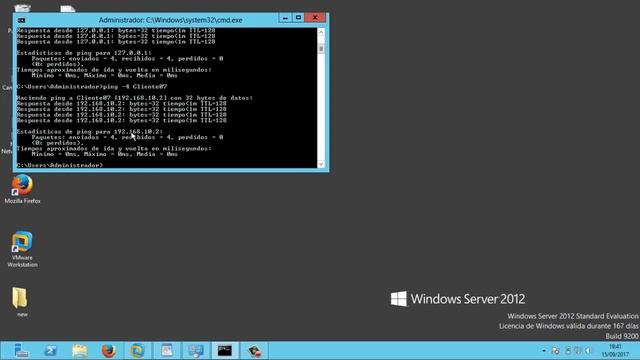Click the cmd scrollbar thumb
The height and width of the screenshot is (360, 640).
click(x=321, y=49)
